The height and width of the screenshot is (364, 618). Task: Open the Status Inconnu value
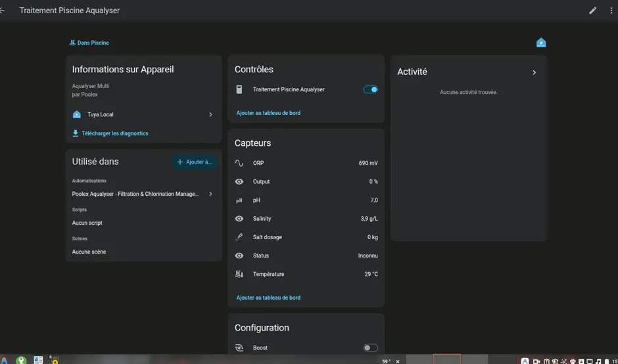(368, 256)
